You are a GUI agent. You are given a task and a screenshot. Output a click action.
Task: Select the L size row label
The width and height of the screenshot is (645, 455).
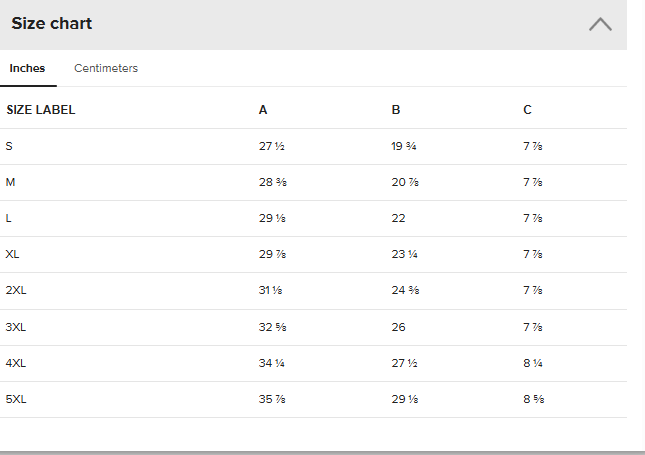click(x=9, y=218)
